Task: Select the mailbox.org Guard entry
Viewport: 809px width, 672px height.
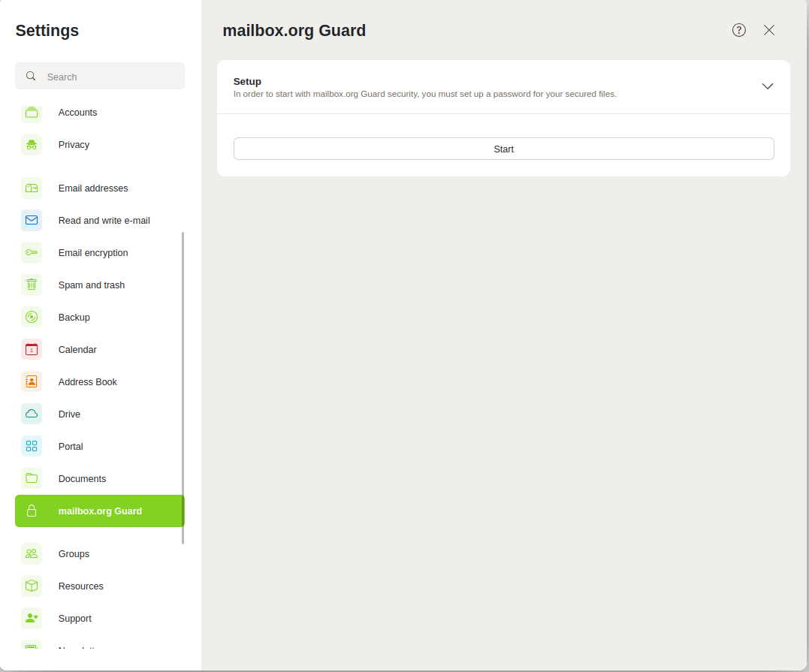Action: pos(100,511)
